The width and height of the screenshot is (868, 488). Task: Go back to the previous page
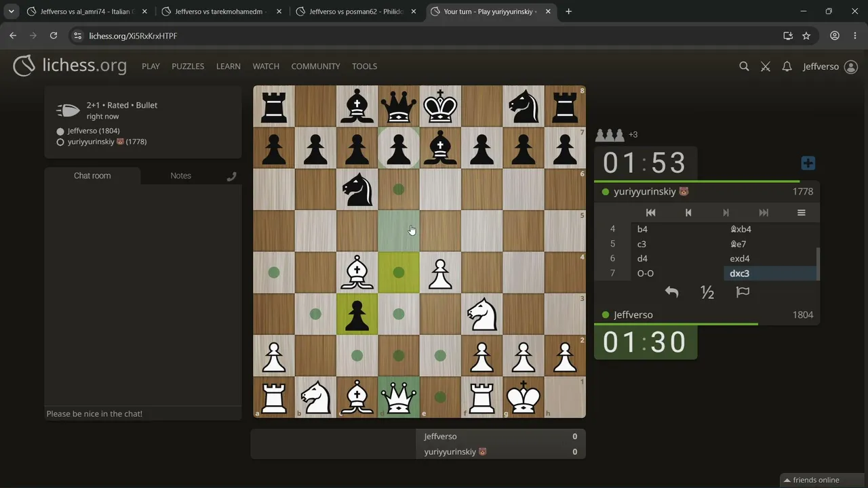tap(13, 36)
